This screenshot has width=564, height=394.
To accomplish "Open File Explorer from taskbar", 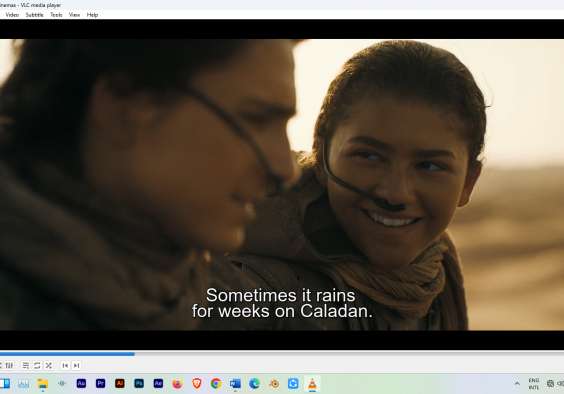I will tap(43, 384).
